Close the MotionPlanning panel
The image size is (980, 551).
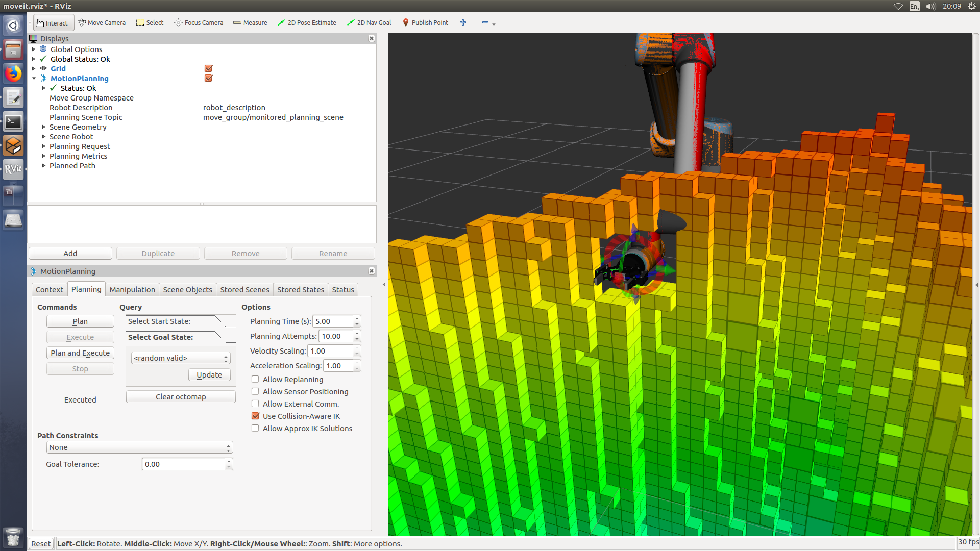point(372,271)
